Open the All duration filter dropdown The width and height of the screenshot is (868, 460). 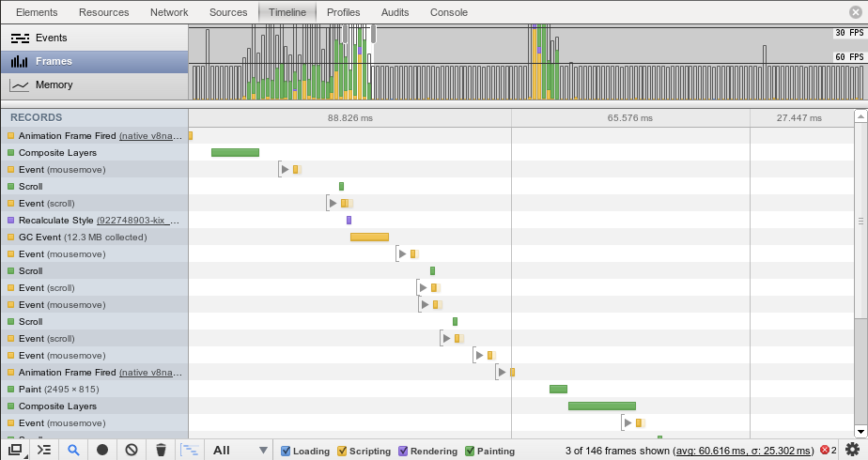click(x=240, y=450)
